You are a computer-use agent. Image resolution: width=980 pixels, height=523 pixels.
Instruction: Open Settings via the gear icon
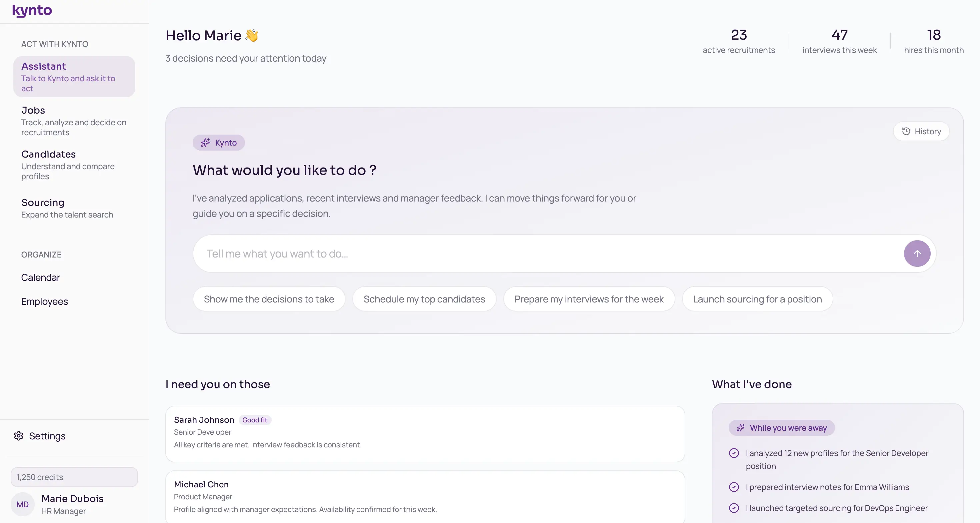pos(18,436)
